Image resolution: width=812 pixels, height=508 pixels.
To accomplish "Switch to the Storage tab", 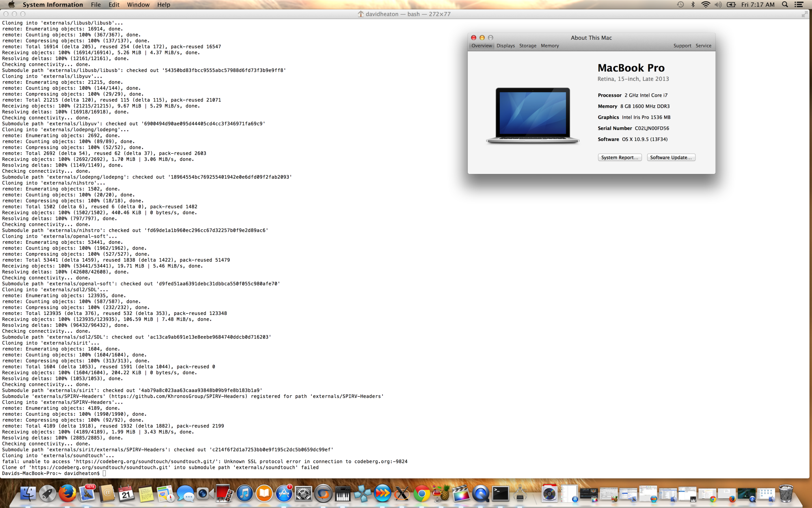I will [527, 46].
